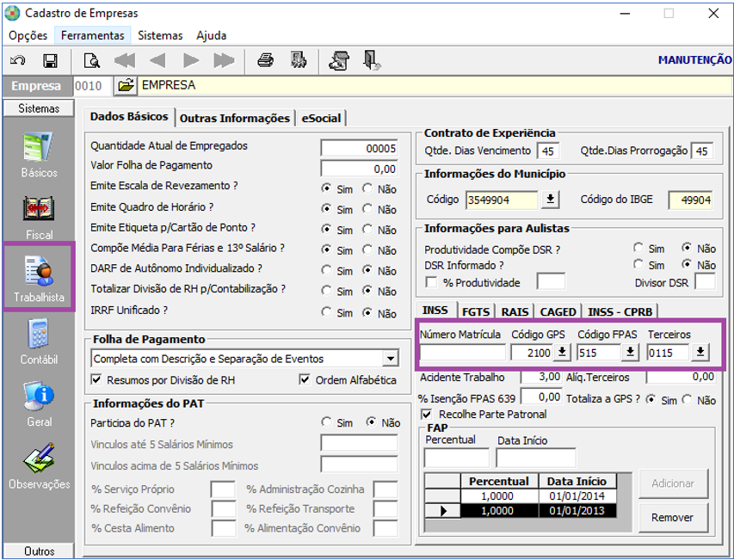Open the Ferramentas menu

[x=93, y=35]
